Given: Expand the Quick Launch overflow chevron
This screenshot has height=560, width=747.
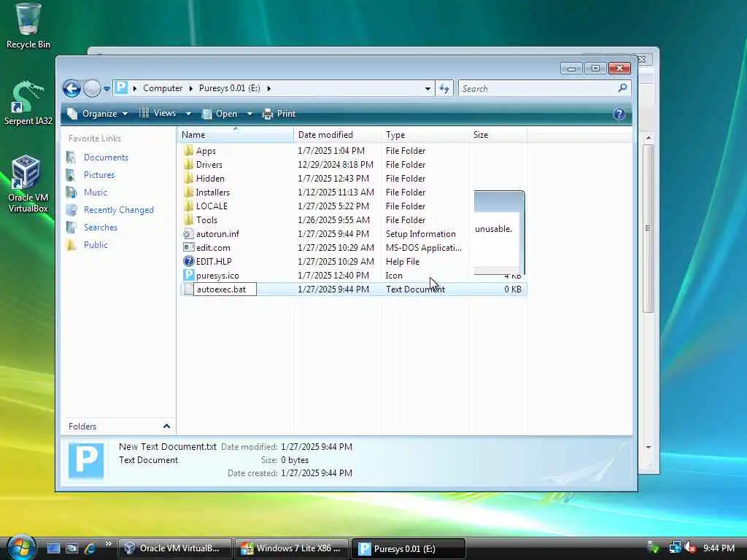Looking at the screenshot, I should coord(108,544).
